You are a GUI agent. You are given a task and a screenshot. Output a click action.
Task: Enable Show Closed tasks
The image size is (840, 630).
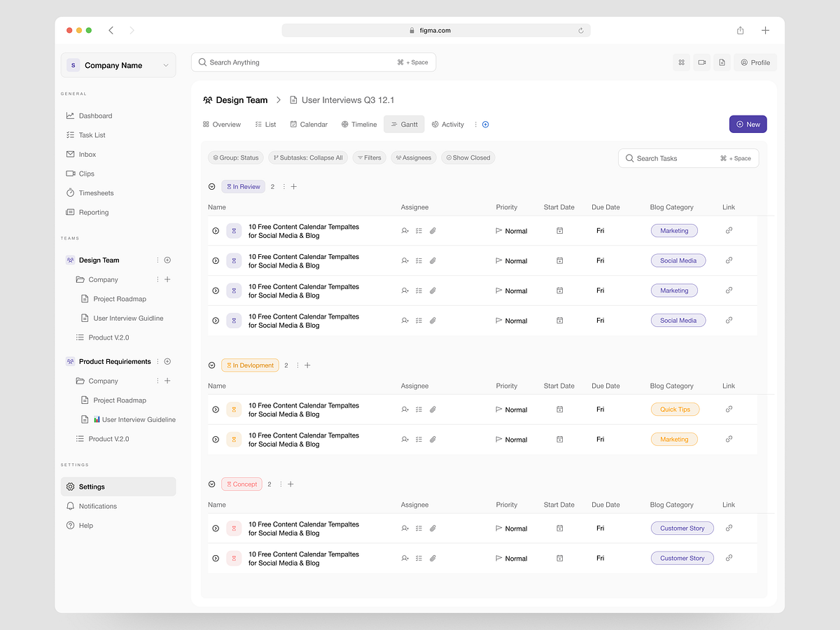pyautogui.click(x=468, y=157)
